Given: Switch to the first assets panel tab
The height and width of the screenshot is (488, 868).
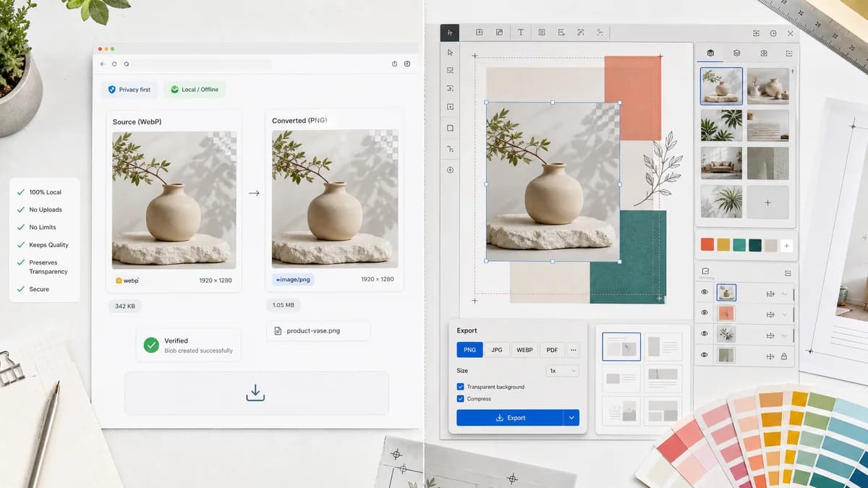Looking at the screenshot, I should (710, 53).
